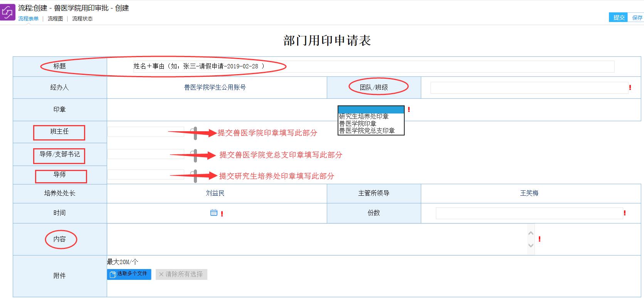Choose 兽医学院印章 in the seal dropdown
This screenshot has height=298, width=644.
tap(358, 124)
